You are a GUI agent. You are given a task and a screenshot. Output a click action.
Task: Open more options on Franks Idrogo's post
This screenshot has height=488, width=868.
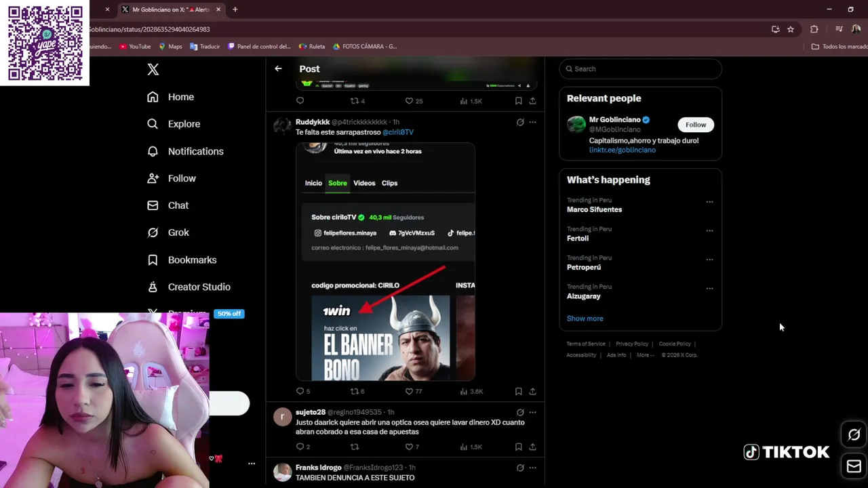[x=532, y=468]
